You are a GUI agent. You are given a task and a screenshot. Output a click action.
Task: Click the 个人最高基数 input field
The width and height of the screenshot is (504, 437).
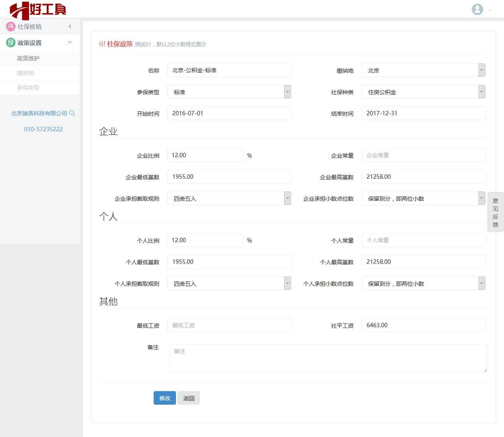423,262
